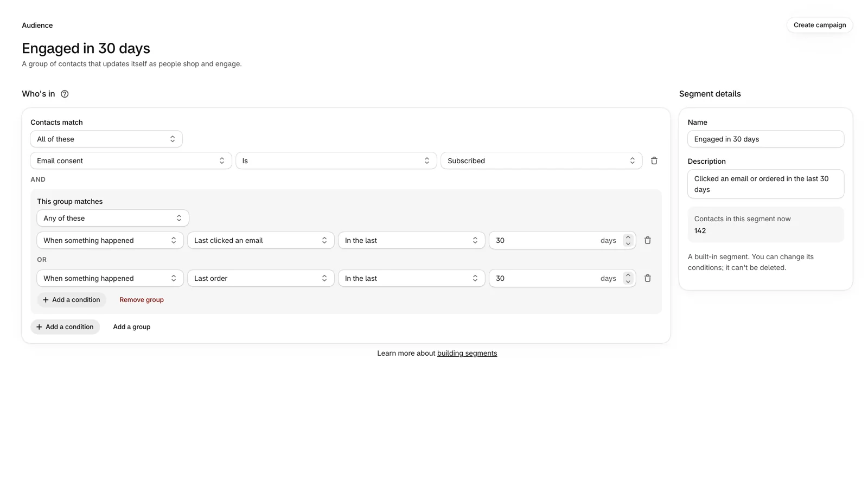Viewport: 868px width, 488px height.
Task: Open the All of these dropdown
Action: click(106, 139)
